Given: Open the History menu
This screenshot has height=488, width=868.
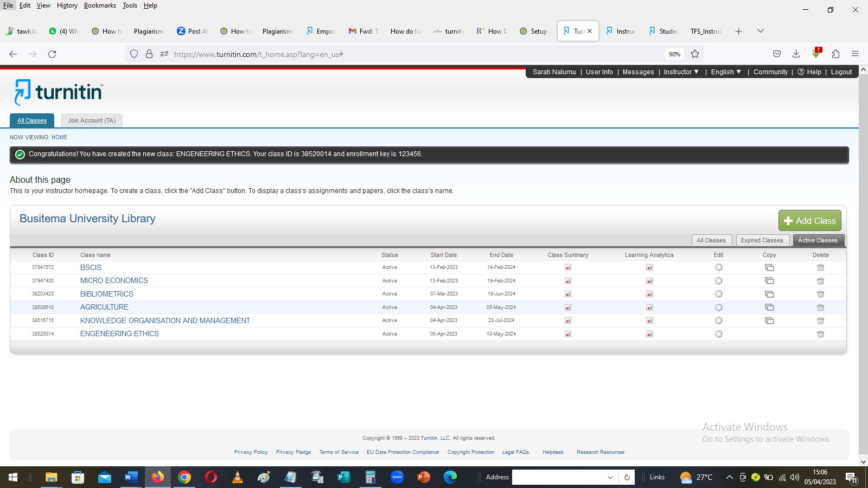Looking at the screenshot, I should 67,5.
